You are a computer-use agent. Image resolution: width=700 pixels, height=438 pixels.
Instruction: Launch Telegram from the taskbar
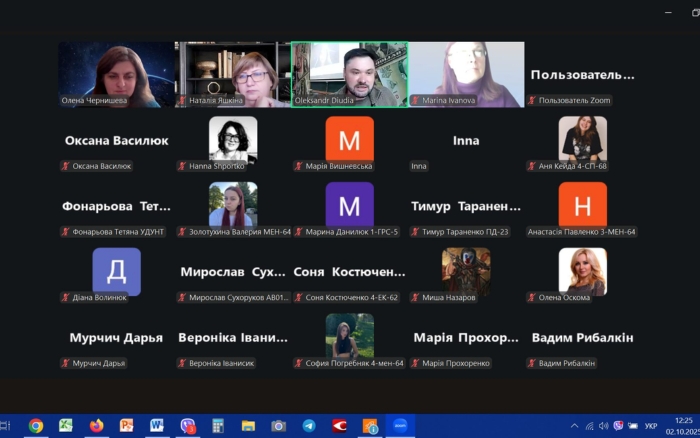click(308, 426)
